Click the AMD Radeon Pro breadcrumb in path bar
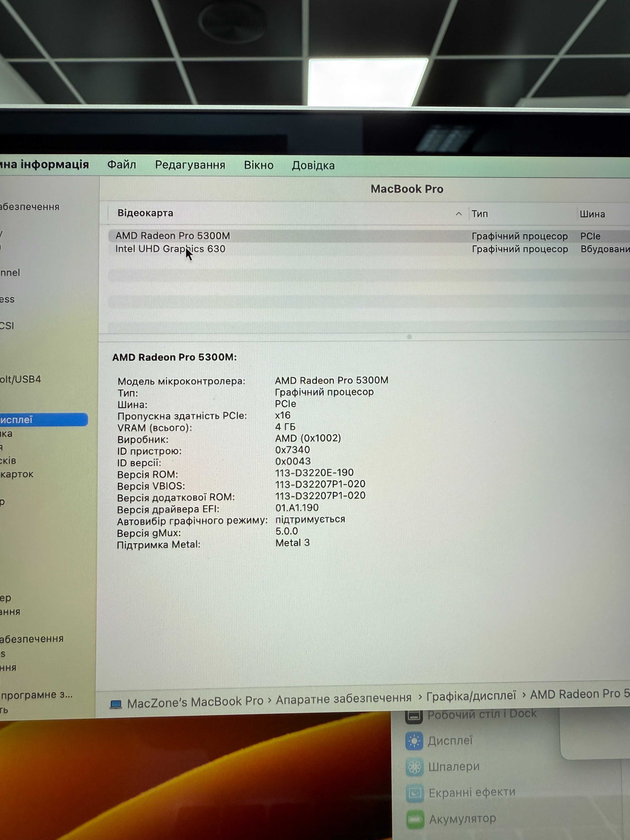The image size is (630, 840). tap(580, 694)
